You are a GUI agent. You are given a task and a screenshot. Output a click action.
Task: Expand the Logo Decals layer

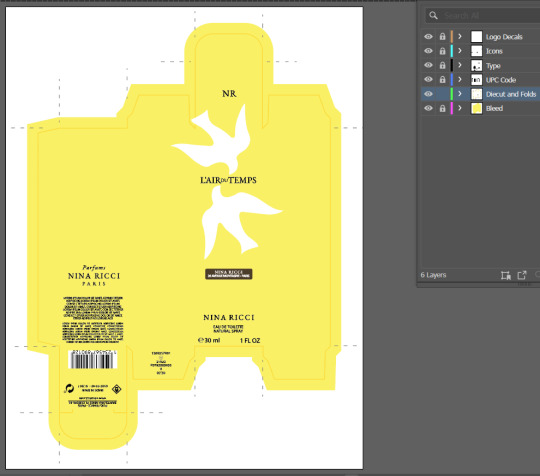tap(460, 37)
